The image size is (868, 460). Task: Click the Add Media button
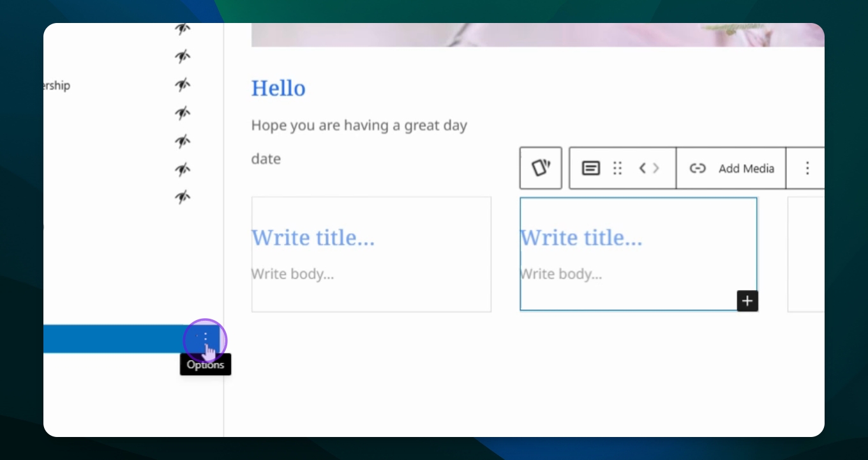point(731,168)
